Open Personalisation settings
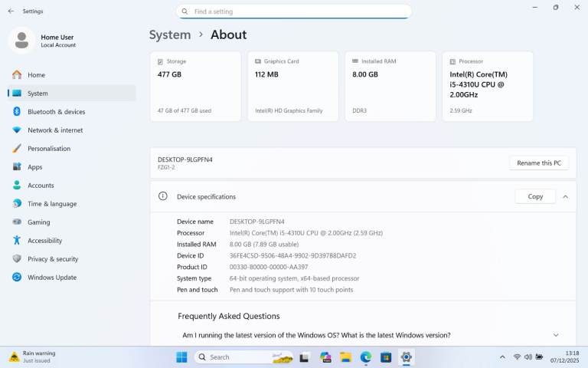Screen dimensions: 588x368 [x=49, y=149]
